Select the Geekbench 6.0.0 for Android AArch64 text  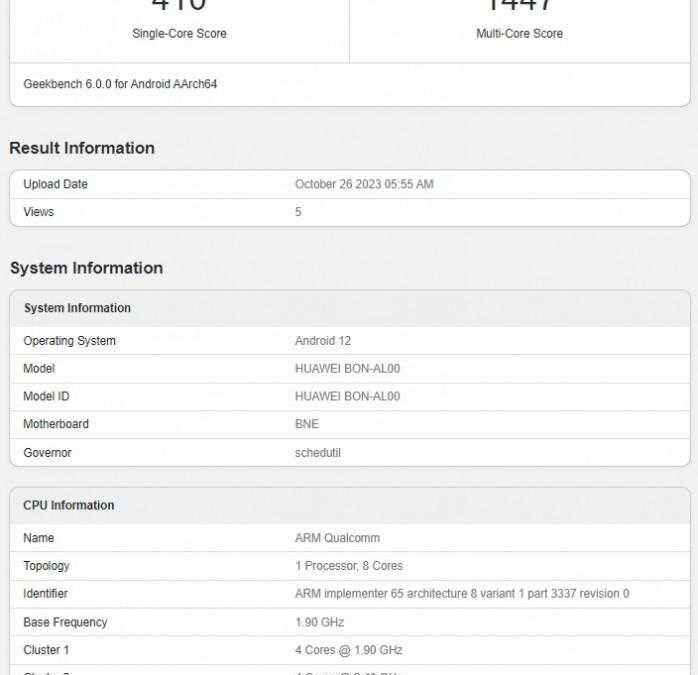[120, 85]
